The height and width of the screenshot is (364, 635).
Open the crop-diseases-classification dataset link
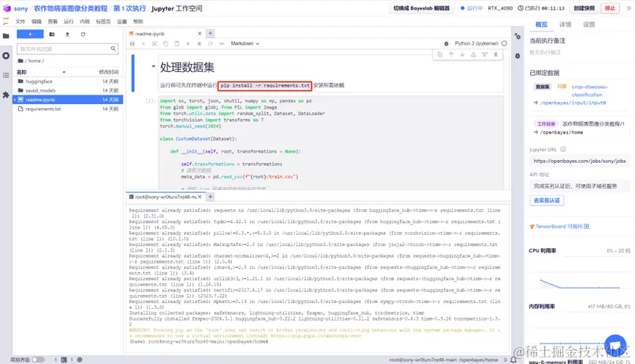(x=589, y=91)
